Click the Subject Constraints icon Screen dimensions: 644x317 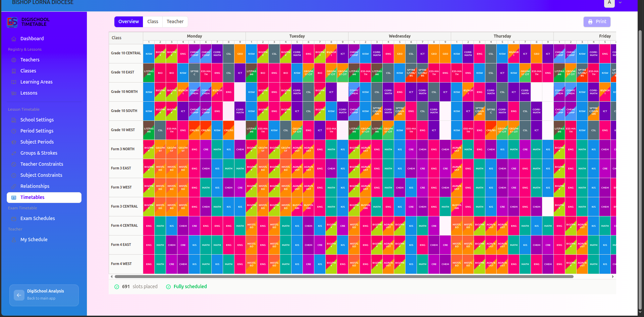pyautogui.click(x=14, y=175)
